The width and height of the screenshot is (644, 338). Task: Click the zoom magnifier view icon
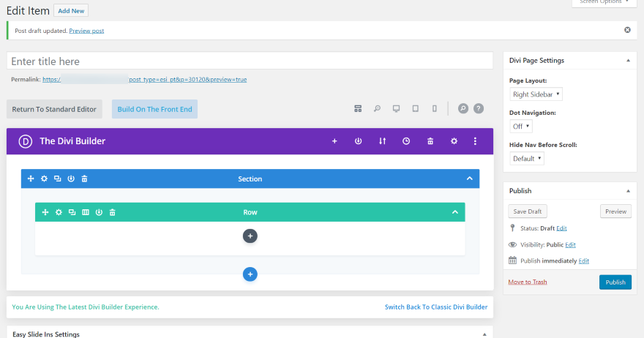point(377,109)
